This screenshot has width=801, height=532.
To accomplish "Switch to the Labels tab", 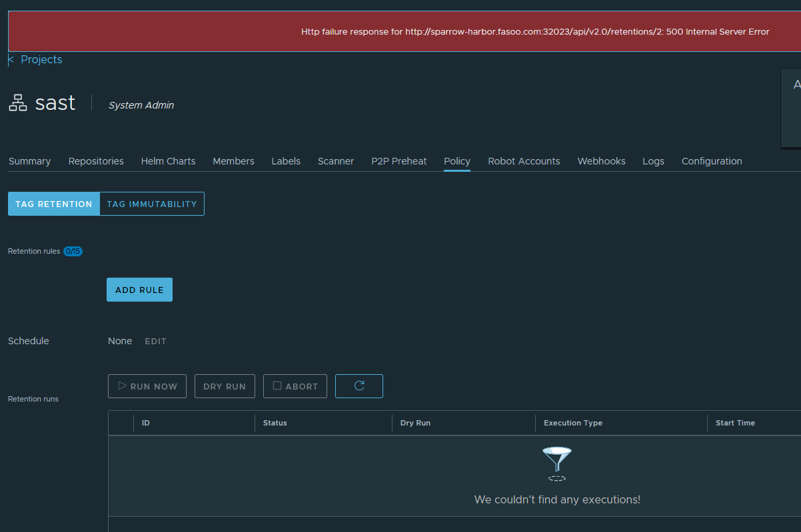I will (286, 161).
